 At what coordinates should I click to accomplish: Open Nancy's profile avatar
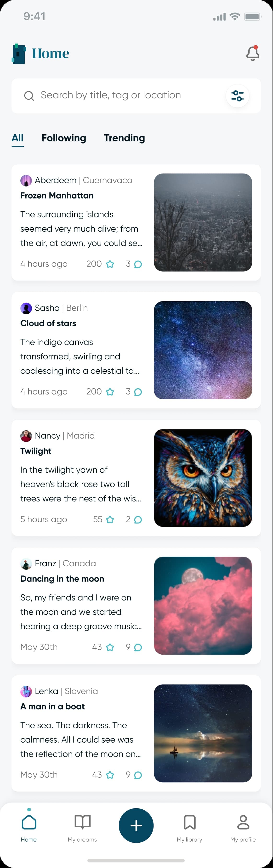[26, 436]
